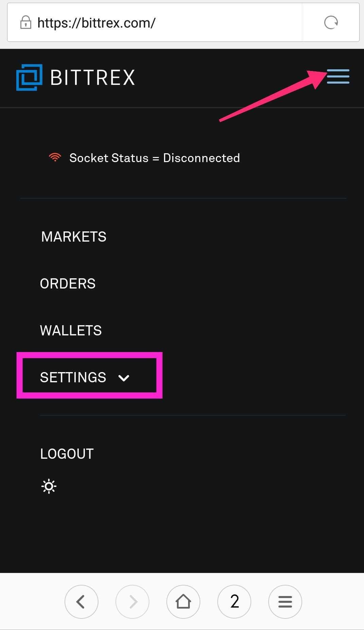Viewport: 364px width, 630px height.
Task: Select the SETTINGS menu label
Action: click(73, 378)
